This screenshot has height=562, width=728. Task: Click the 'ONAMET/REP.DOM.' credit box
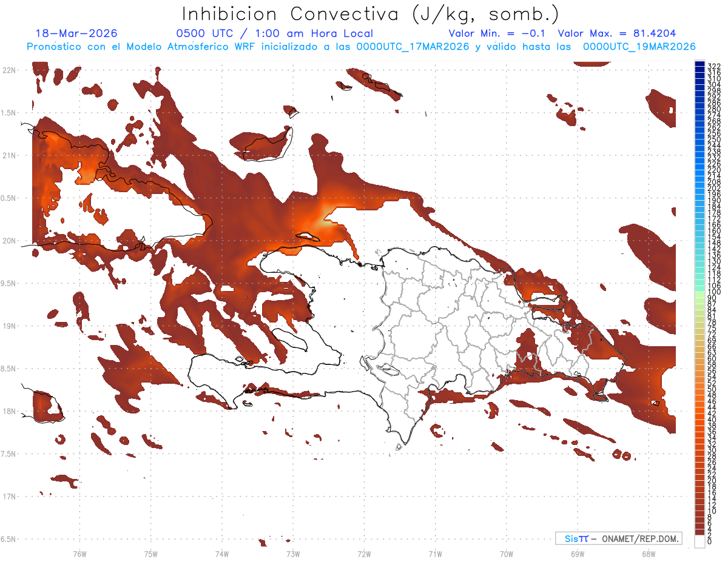[x=619, y=538]
